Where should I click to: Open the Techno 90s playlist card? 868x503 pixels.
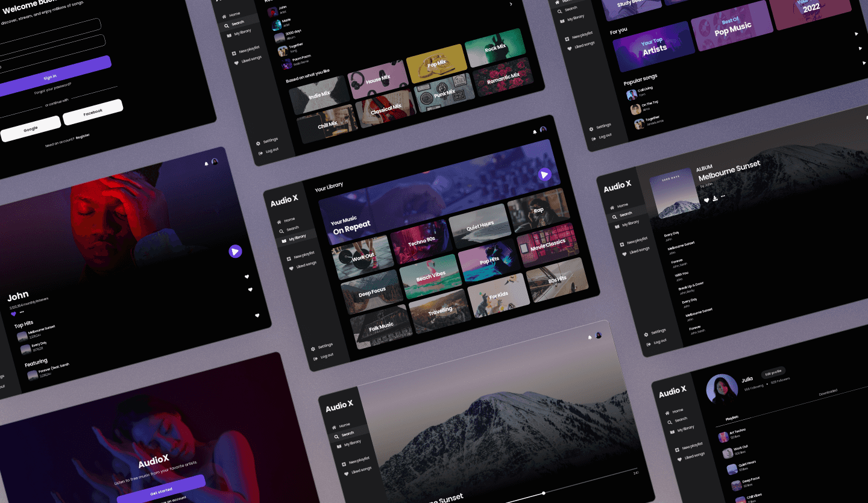422,241
